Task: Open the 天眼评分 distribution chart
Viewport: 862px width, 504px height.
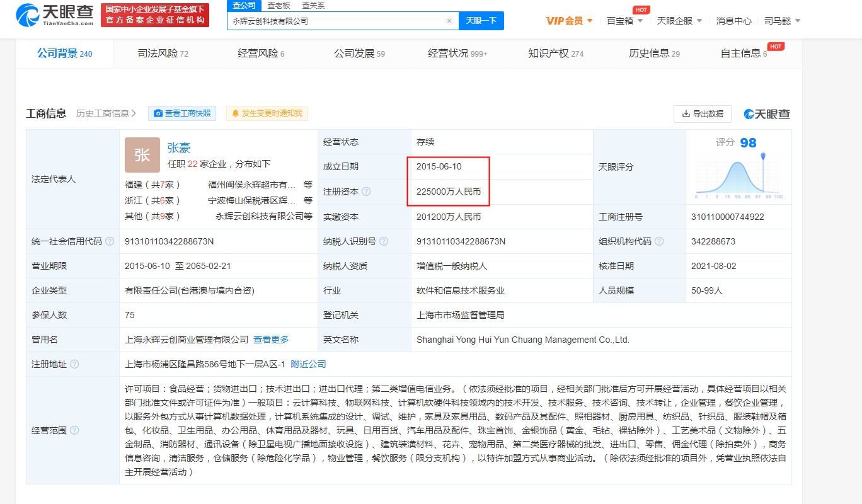Action: (738, 176)
